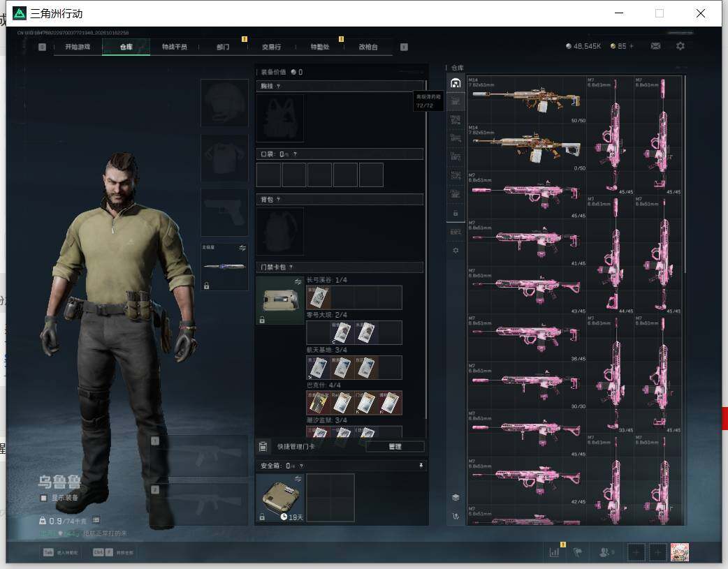This screenshot has width=728, height=569.
Task: Click the help icon next to 门禁卡包
Action: click(x=291, y=267)
